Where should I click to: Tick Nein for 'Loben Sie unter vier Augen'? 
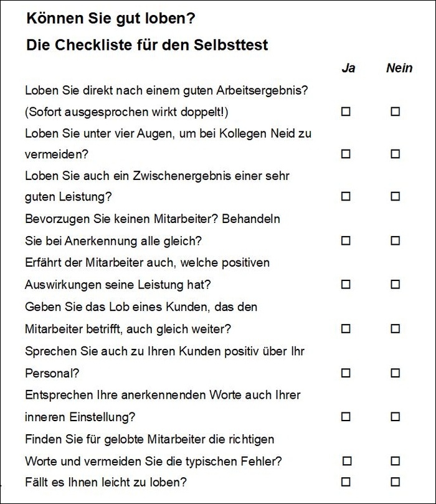pyautogui.click(x=395, y=154)
